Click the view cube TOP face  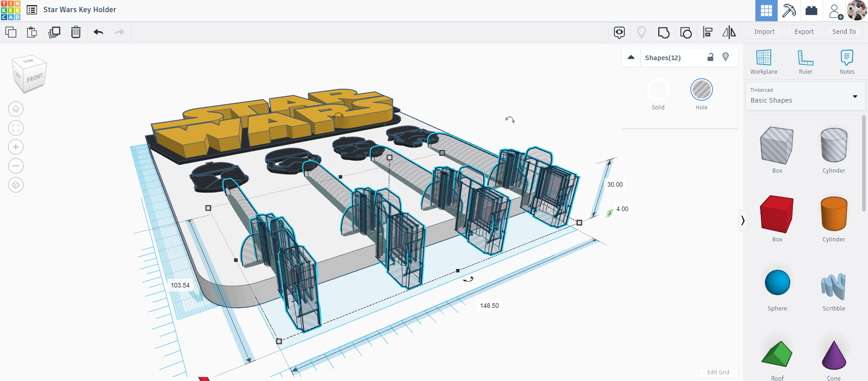(x=28, y=61)
